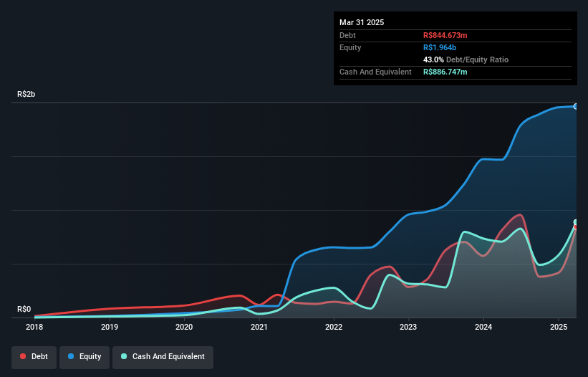Click the 2025 x-axis label

[559, 327]
